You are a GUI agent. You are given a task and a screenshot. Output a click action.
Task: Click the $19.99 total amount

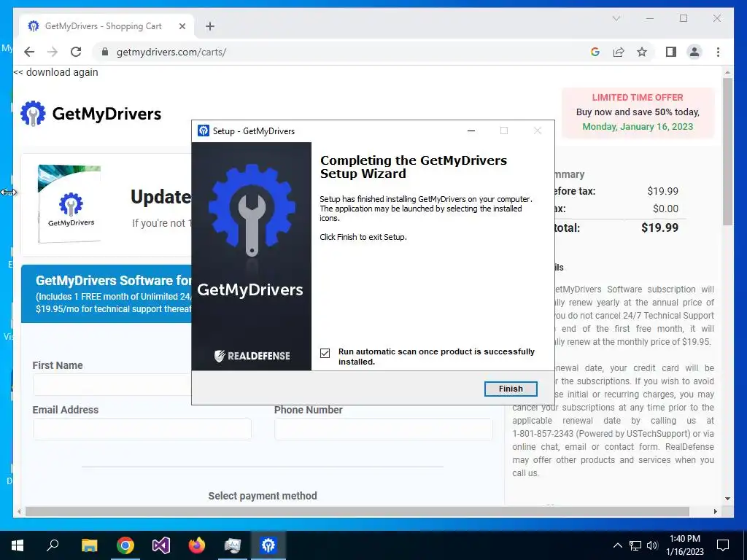point(659,227)
